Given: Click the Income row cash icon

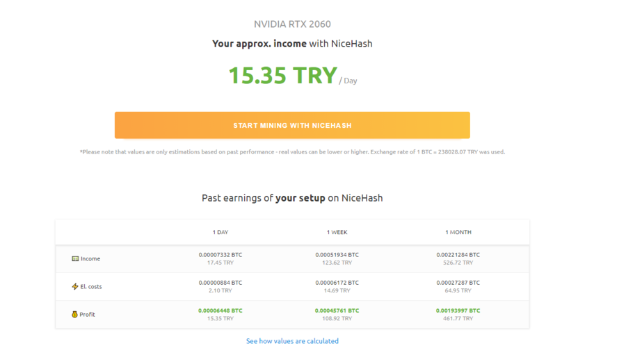Looking at the screenshot, I should 75,258.
